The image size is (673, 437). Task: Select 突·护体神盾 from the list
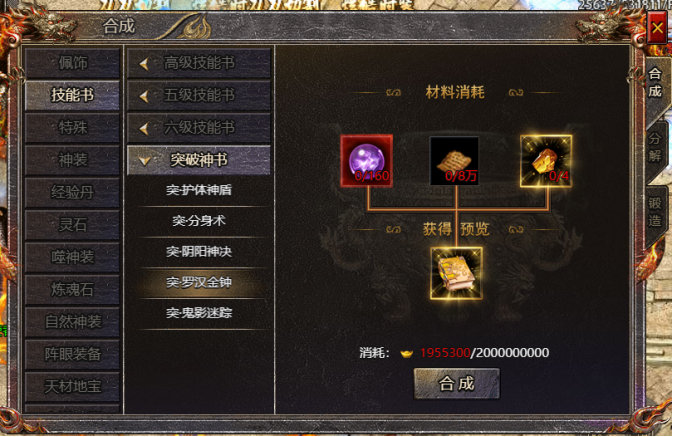(x=199, y=190)
